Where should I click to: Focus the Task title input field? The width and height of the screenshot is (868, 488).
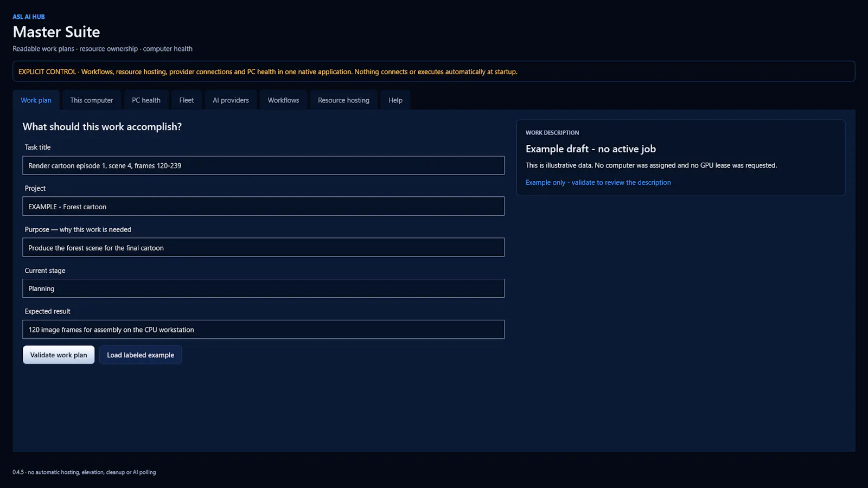(x=263, y=165)
